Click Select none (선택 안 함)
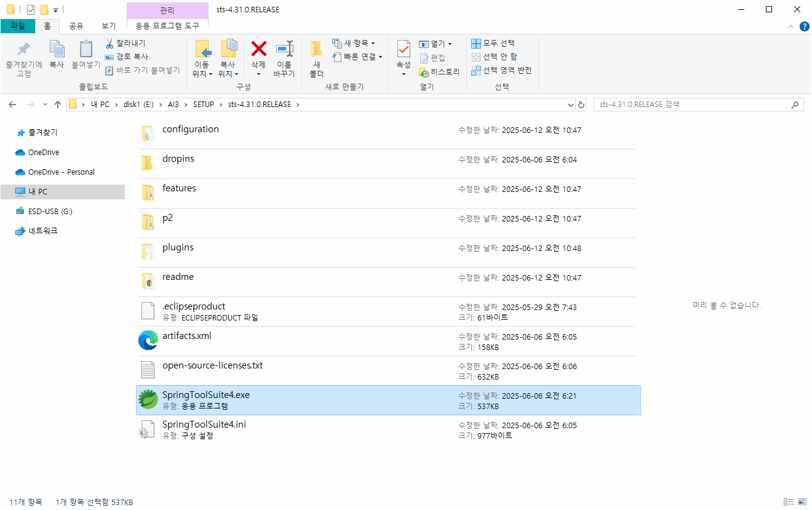This screenshot has width=812, height=510. click(494, 57)
